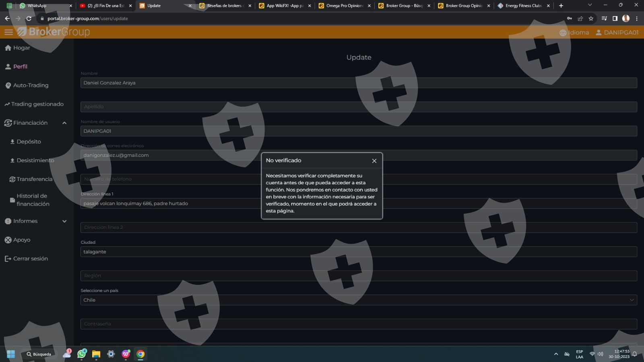Click the Ciudad input field
This screenshot has width=644, height=362.
358,252
